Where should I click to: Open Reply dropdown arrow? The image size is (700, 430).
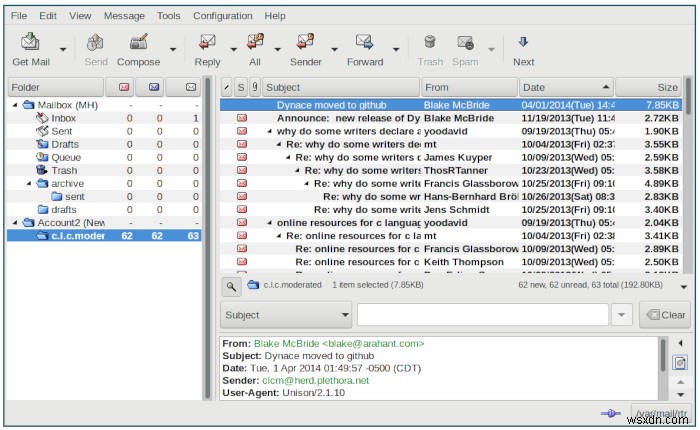point(233,50)
